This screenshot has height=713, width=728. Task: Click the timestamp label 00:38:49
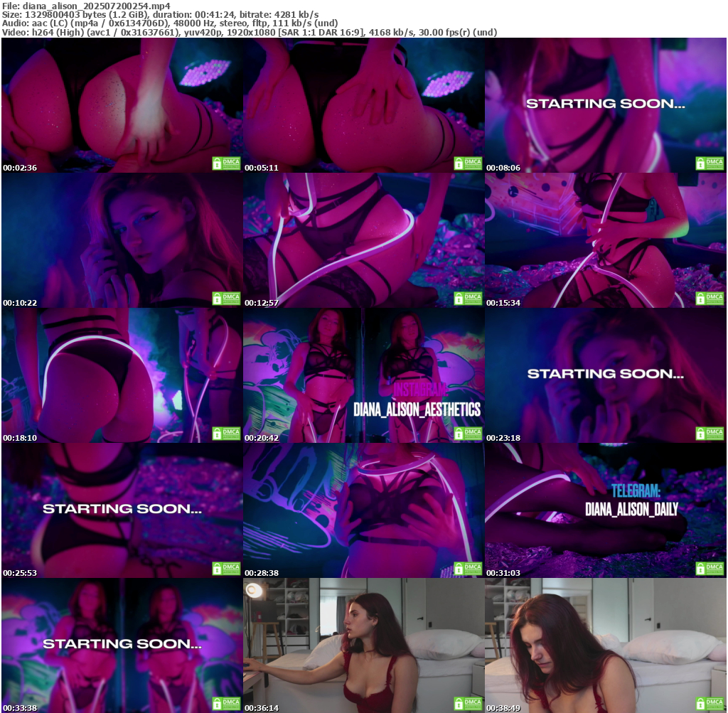[x=504, y=708]
